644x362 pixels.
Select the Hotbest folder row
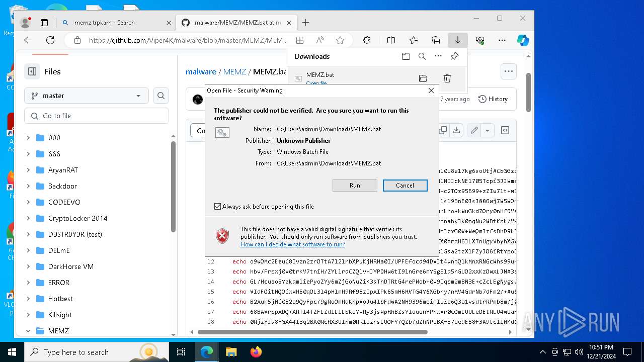coord(97,299)
